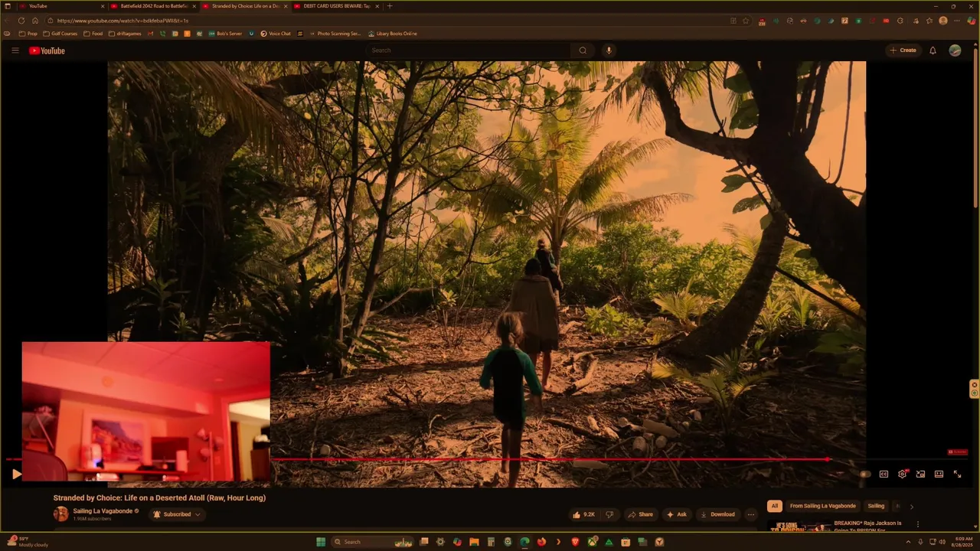Open more actions three-dot menu
This screenshot has height=551, width=980.
[x=751, y=514]
